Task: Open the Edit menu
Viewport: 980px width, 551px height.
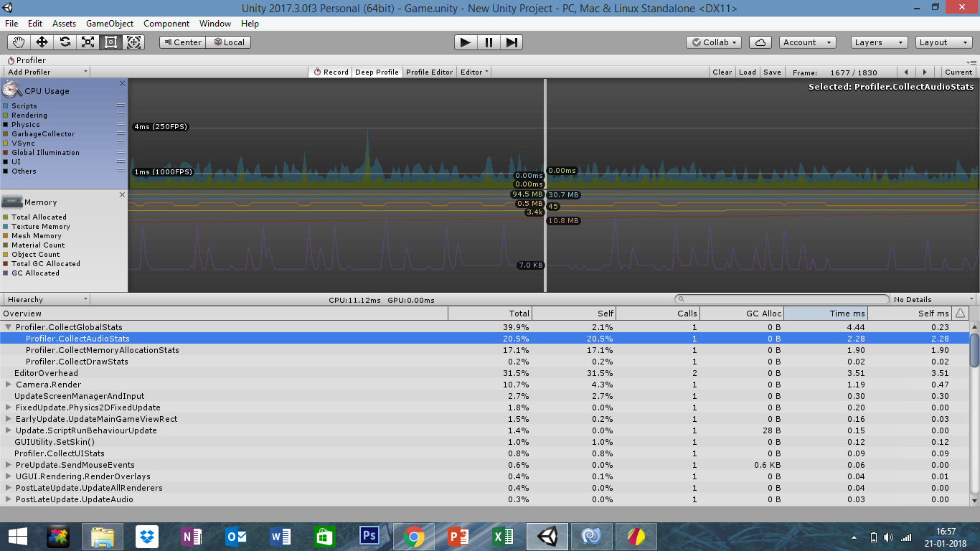Action: [34, 24]
